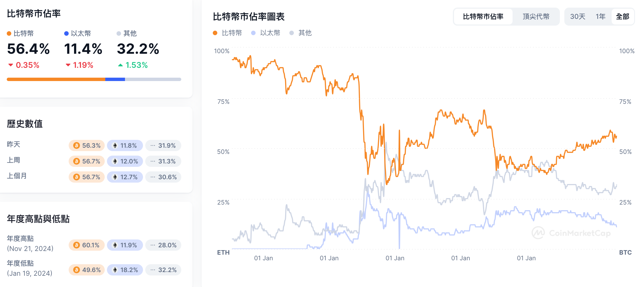Select the 1年 time range

point(601,17)
